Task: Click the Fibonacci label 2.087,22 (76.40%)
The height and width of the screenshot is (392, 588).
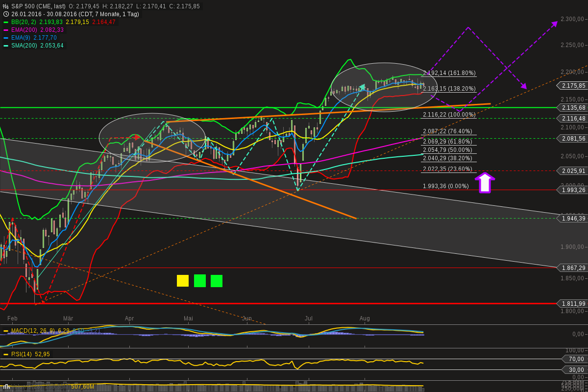Action: (x=447, y=131)
